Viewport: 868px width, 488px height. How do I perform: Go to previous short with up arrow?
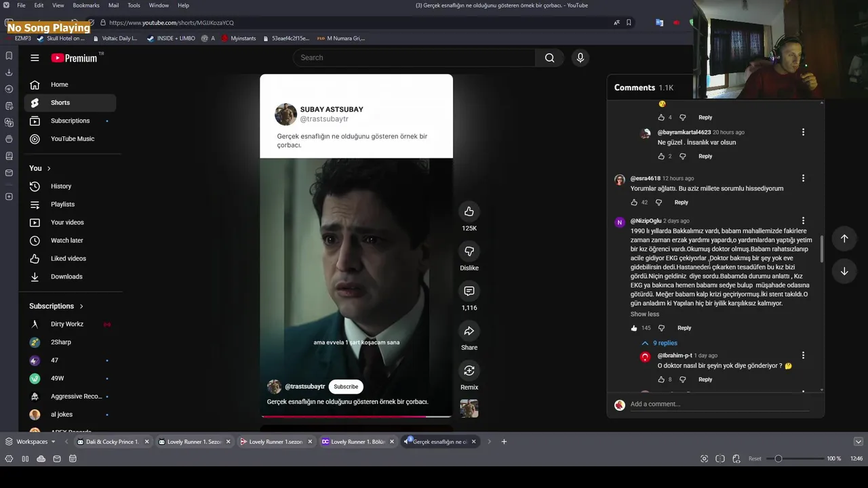point(844,239)
